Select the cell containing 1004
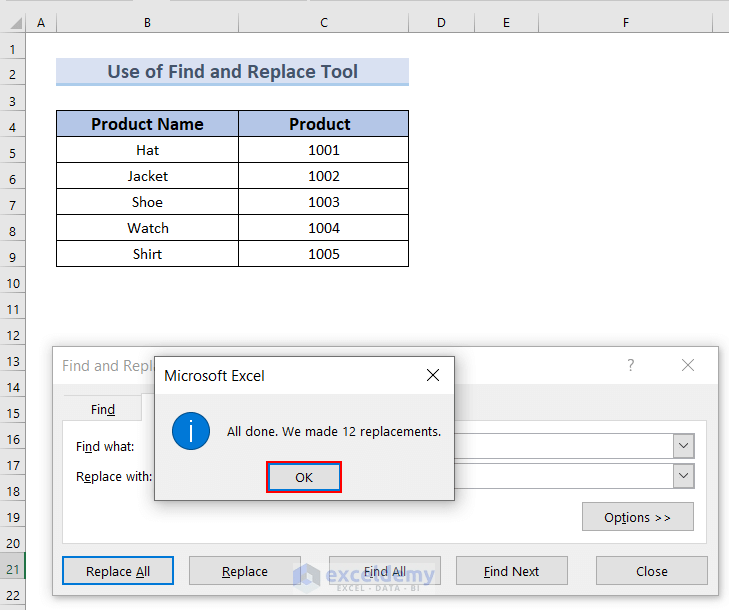The height and width of the screenshot is (610, 729). pyautogui.click(x=324, y=228)
